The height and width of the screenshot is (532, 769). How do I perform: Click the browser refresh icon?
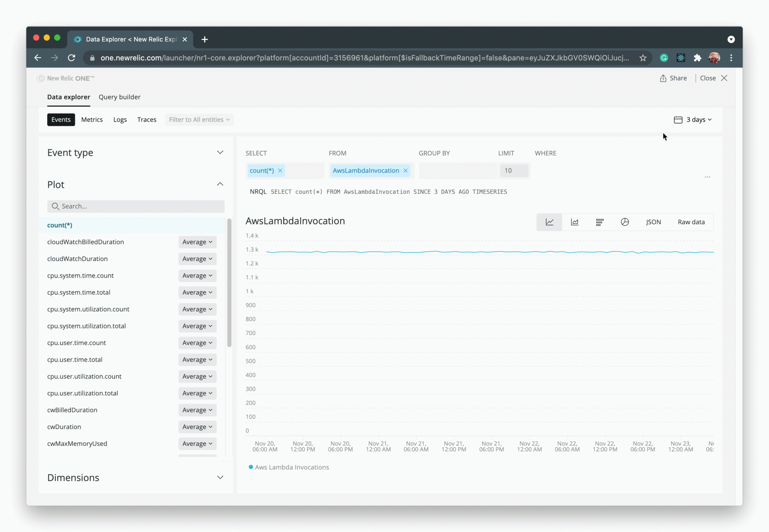point(71,58)
